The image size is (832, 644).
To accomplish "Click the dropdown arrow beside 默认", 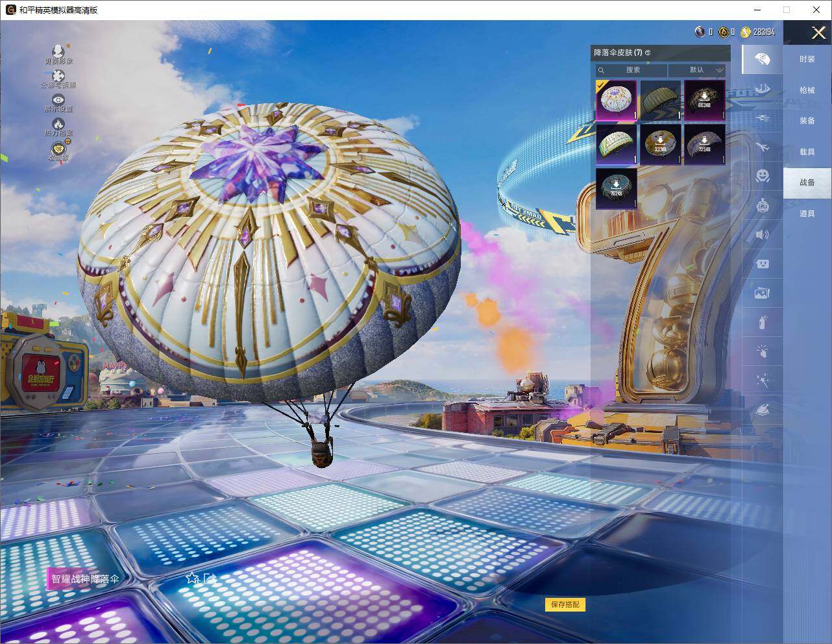I will [719, 70].
